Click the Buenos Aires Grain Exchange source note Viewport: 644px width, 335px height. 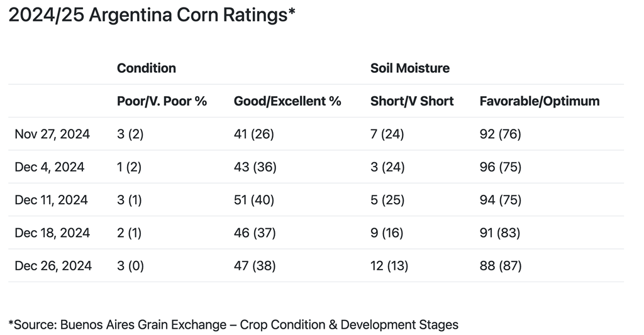pos(233,325)
